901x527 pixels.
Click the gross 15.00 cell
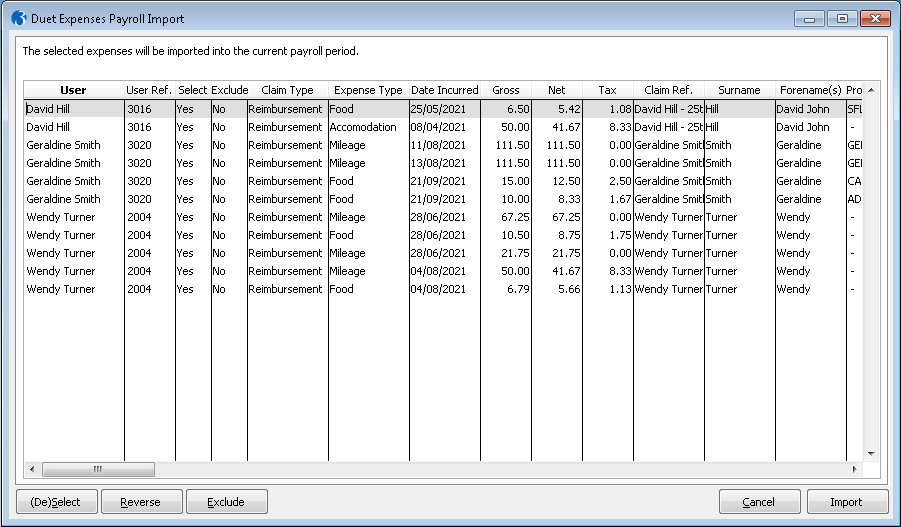tap(506, 181)
